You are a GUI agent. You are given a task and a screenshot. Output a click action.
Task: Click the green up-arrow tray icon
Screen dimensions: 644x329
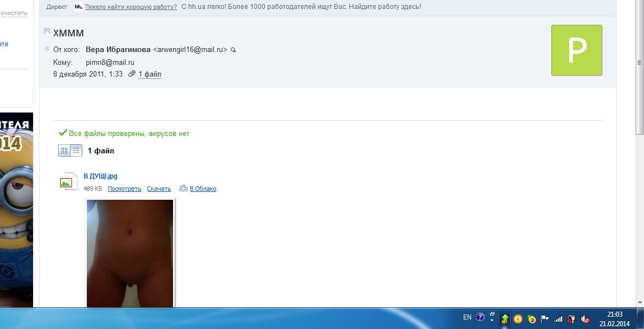pyautogui.click(x=505, y=319)
